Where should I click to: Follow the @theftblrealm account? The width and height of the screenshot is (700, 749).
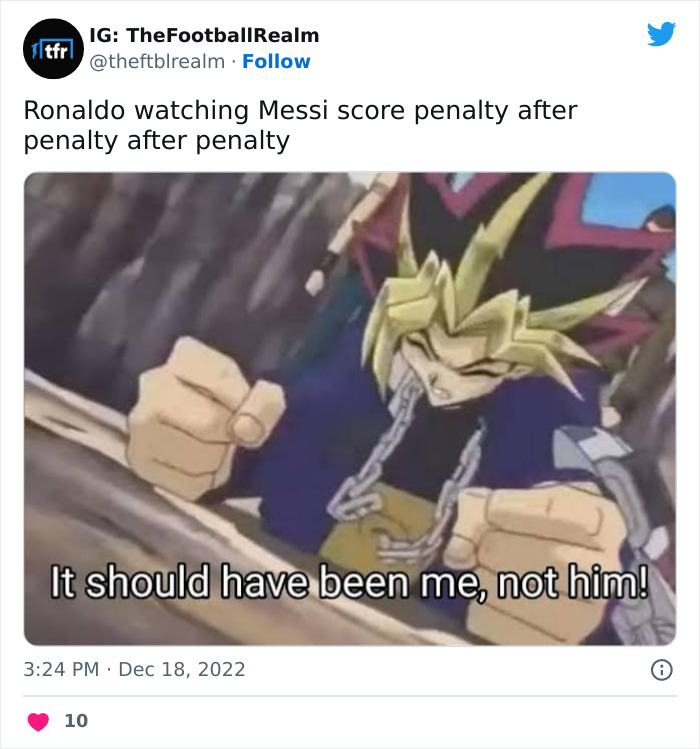(x=276, y=62)
